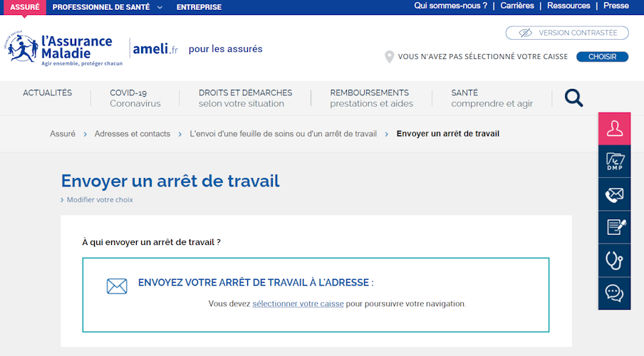Click Modifier votre choix link

pyautogui.click(x=100, y=199)
